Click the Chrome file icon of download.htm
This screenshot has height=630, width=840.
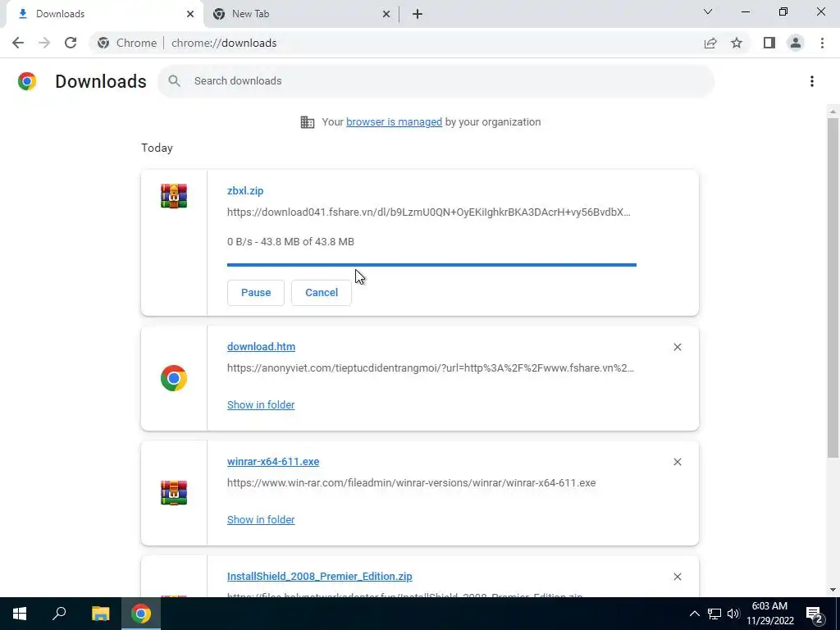click(x=174, y=378)
